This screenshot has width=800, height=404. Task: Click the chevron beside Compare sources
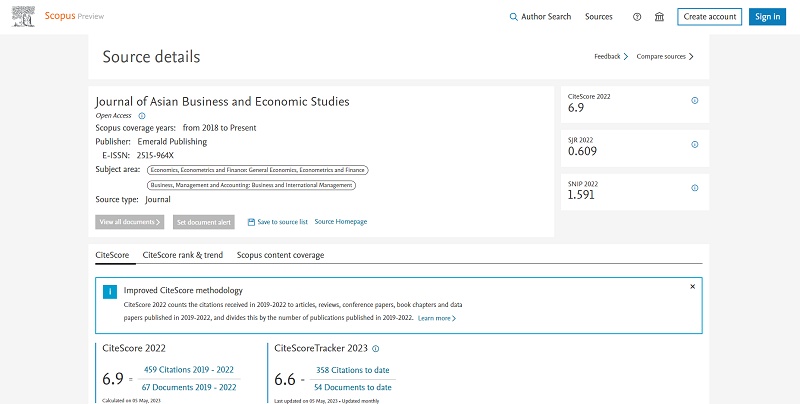coord(691,57)
